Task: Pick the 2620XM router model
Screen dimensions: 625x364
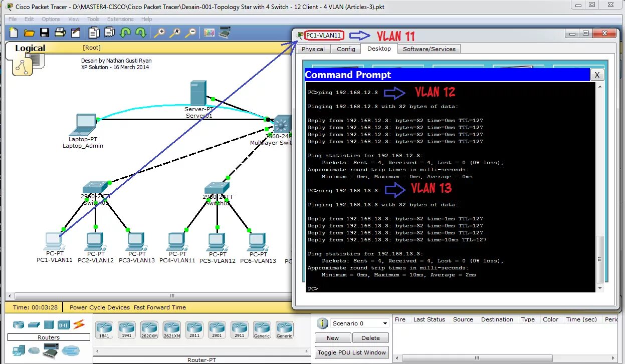Action: coord(149,330)
